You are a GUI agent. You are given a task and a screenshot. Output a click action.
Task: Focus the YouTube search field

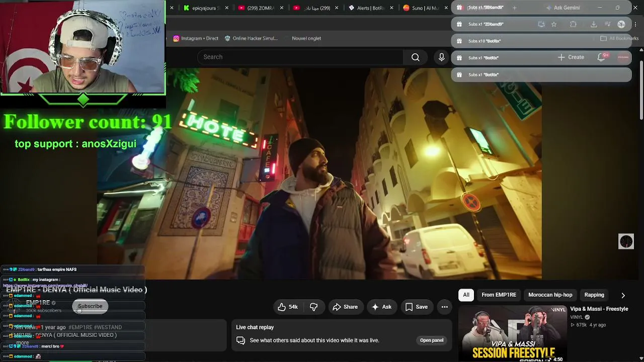[300, 57]
